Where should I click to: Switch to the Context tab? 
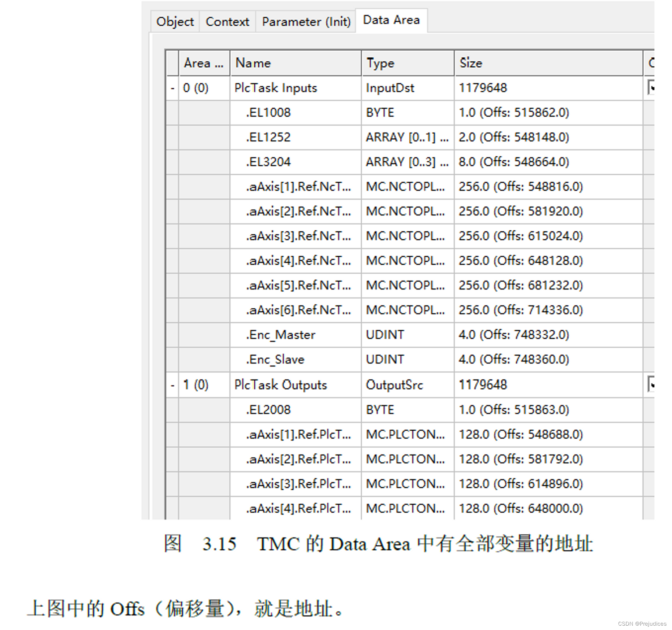227,21
